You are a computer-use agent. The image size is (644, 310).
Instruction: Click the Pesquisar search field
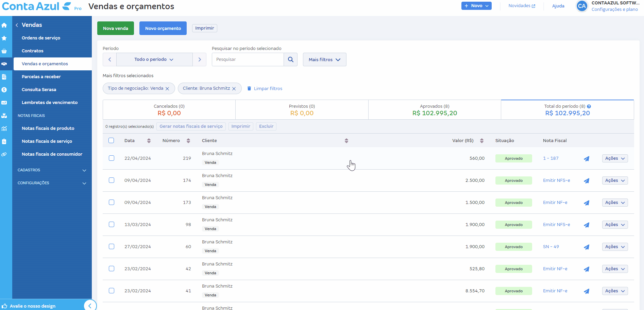(248, 59)
